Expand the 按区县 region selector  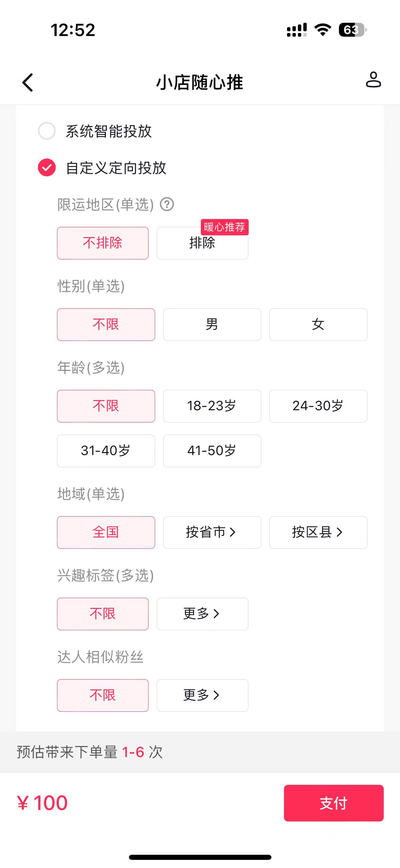pos(318,532)
